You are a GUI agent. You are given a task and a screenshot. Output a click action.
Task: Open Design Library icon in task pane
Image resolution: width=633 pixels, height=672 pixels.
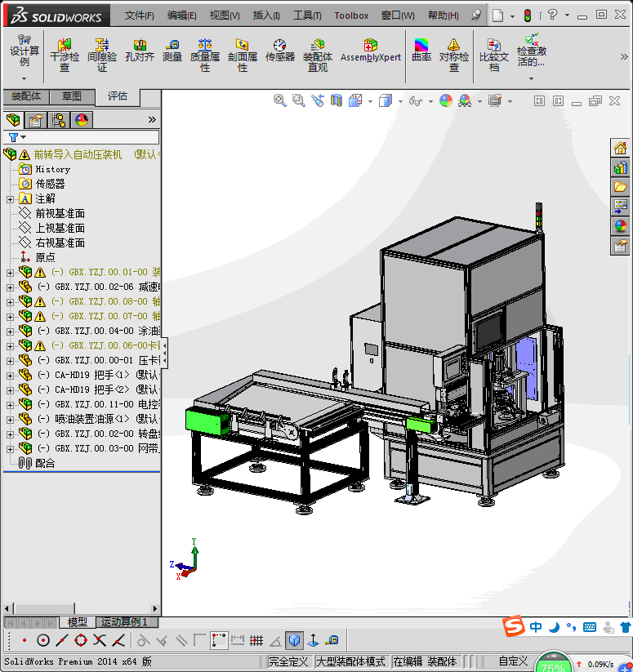pyautogui.click(x=620, y=167)
